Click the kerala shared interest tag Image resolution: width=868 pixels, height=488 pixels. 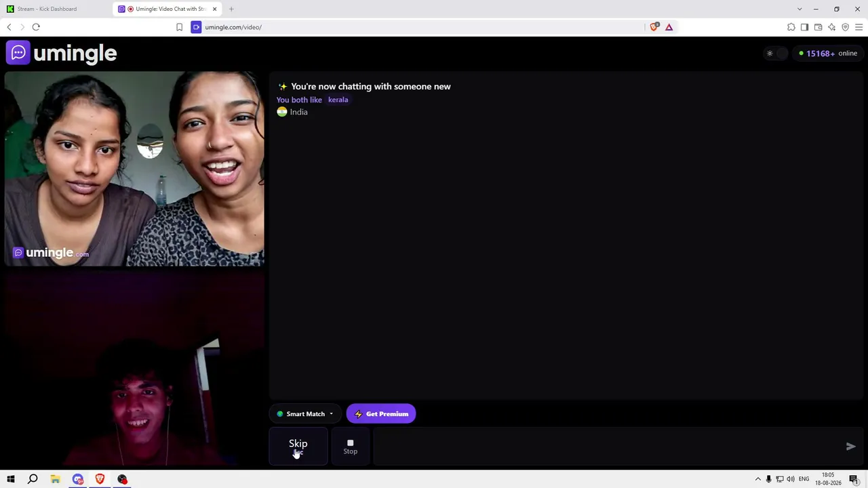338,100
